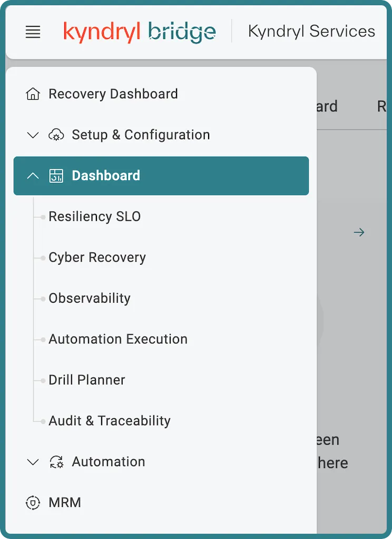
Task: Open Resiliency SLO dashboard
Action: point(94,217)
